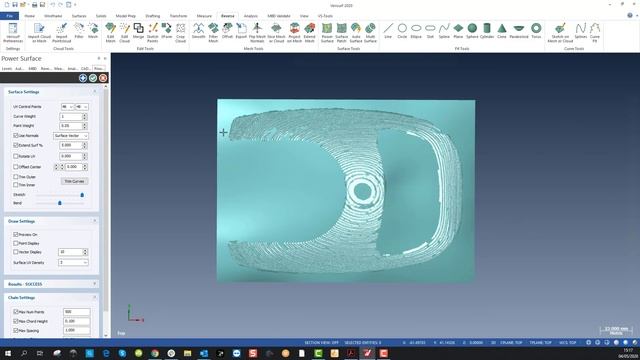Enable the Point Display checkbox
640x360 pixels.
(x=16, y=243)
